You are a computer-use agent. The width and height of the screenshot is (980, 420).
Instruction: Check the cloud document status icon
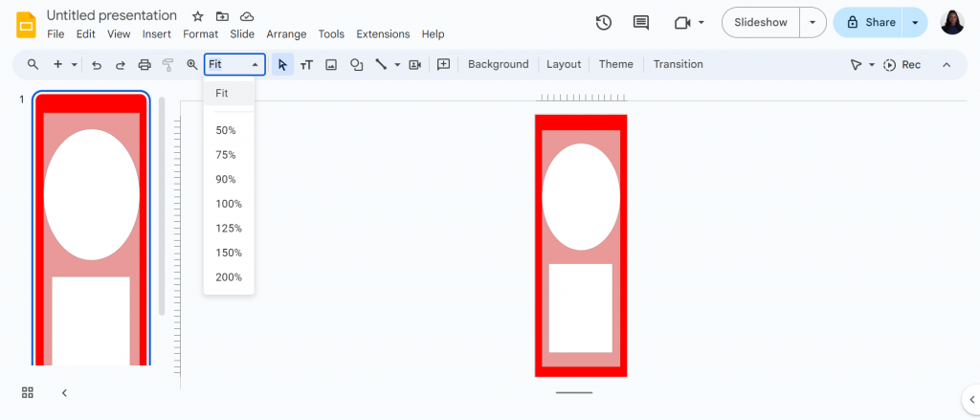[247, 16]
